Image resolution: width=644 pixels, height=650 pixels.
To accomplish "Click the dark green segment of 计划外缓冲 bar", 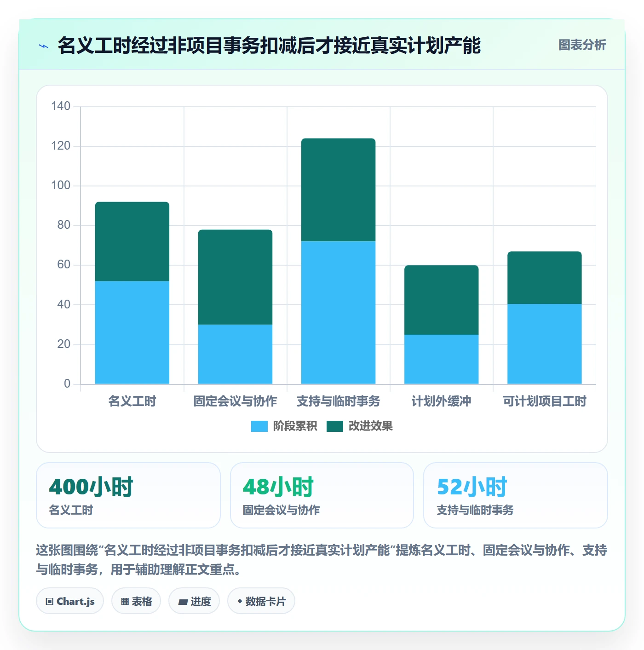I will point(441,300).
